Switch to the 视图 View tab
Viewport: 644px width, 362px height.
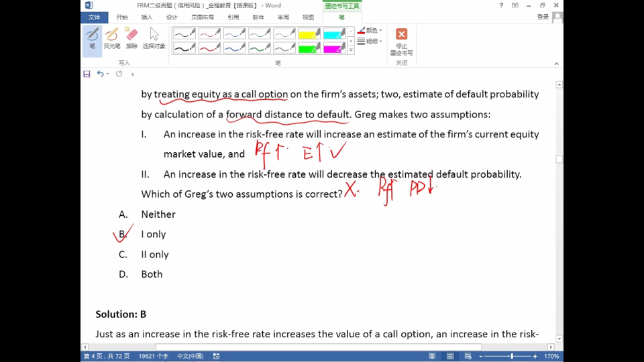pyautogui.click(x=308, y=17)
